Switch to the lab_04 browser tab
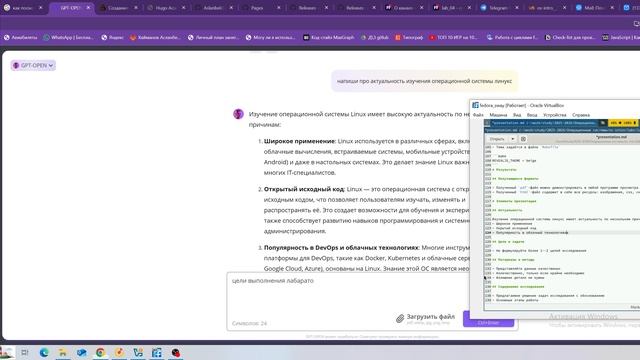Screen dimensions: 640x360 point(451,8)
